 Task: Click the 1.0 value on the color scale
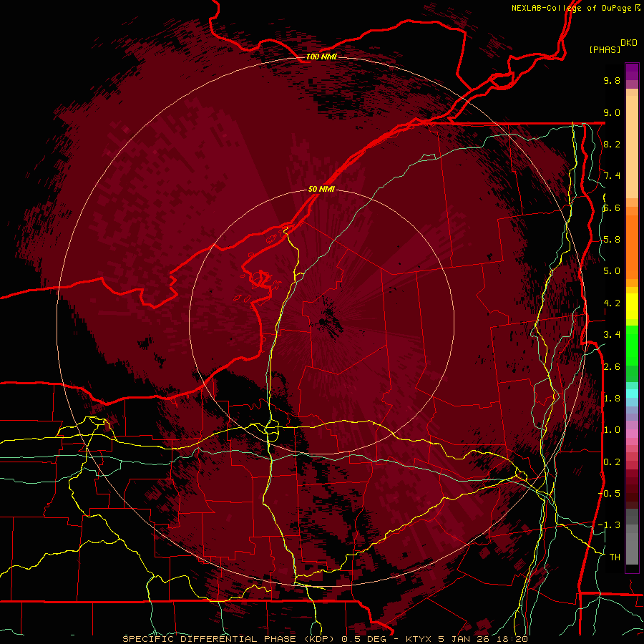pos(612,430)
